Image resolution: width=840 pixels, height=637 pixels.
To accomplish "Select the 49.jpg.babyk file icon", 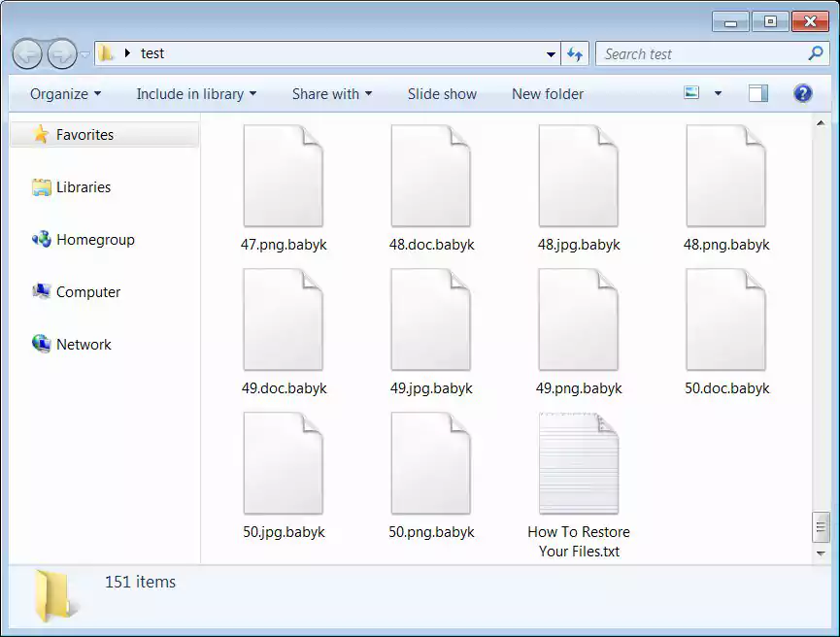I will tap(431, 319).
